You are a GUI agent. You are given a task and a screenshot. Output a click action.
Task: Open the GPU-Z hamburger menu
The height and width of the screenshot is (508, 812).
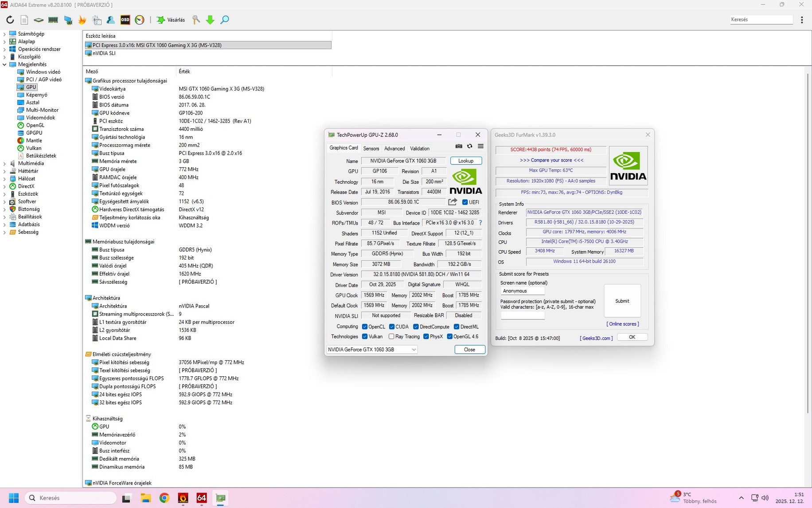(x=480, y=146)
